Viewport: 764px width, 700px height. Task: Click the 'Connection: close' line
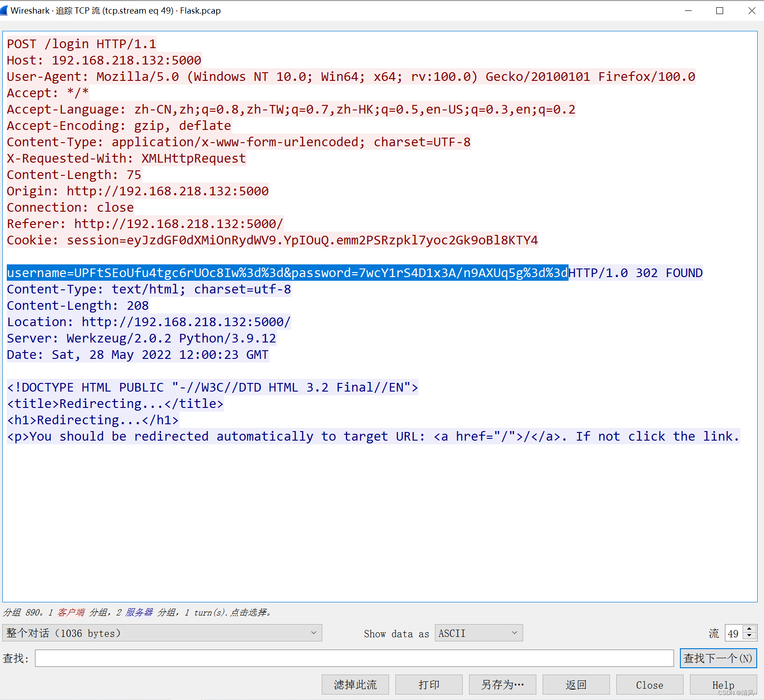click(x=70, y=208)
